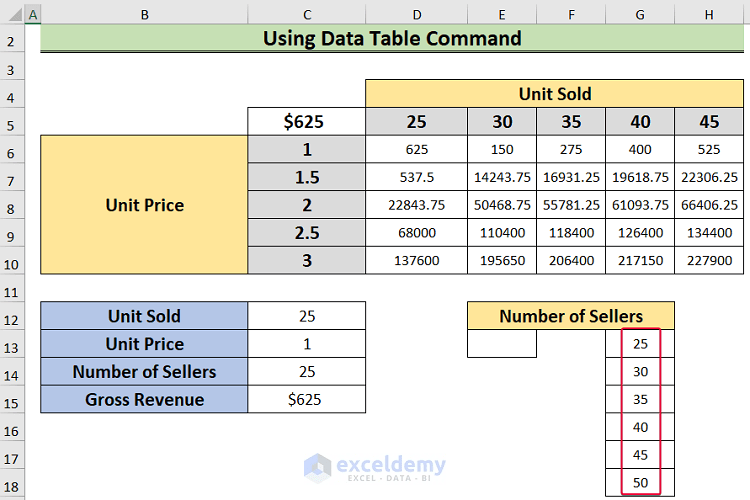This screenshot has height=500, width=750.
Task: Select the cell containing 110400
Action: (502, 233)
